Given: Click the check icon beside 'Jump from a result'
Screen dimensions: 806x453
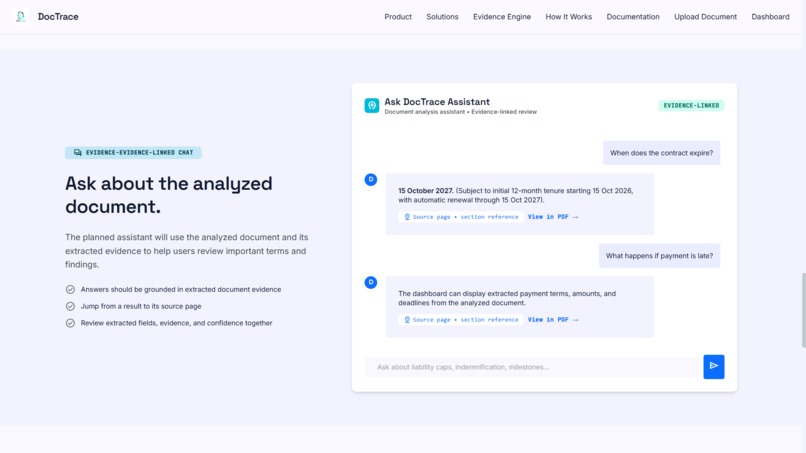Looking at the screenshot, I should 70,306.
